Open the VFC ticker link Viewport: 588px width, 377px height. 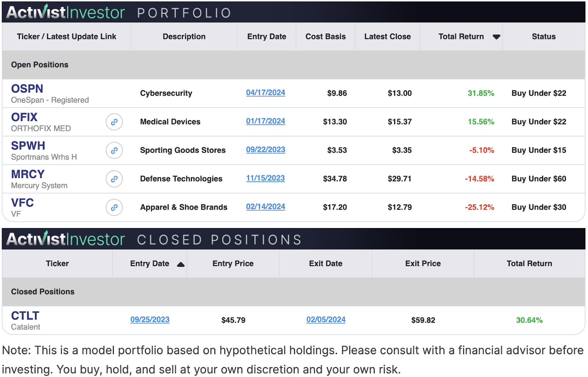click(x=22, y=203)
